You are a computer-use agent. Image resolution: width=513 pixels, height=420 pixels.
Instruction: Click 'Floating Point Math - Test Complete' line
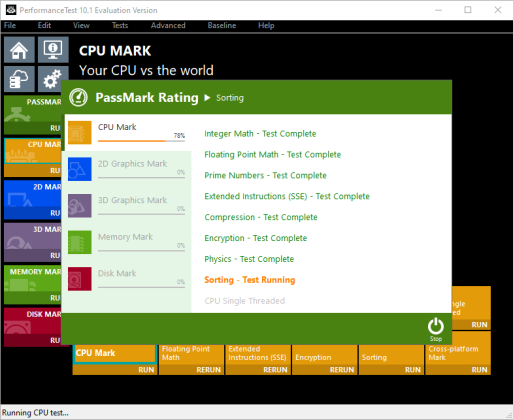[273, 155]
